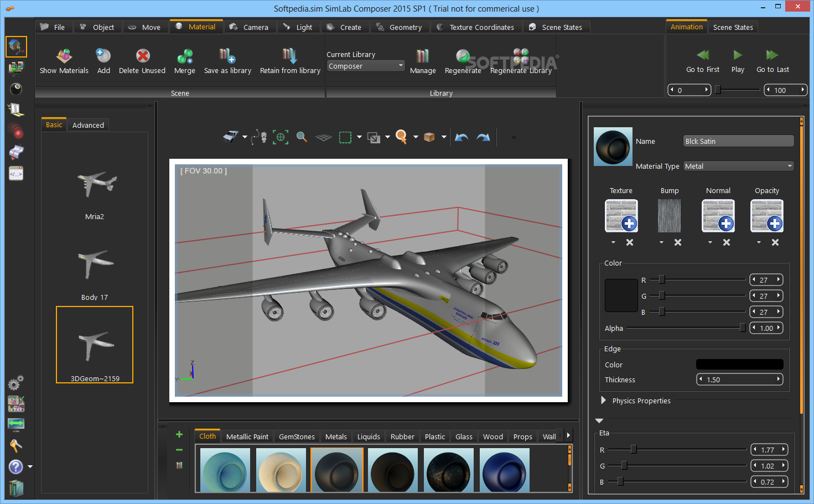Click the script code icon in sidebar
This screenshot has width=814, height=504.
click(16, 174)
